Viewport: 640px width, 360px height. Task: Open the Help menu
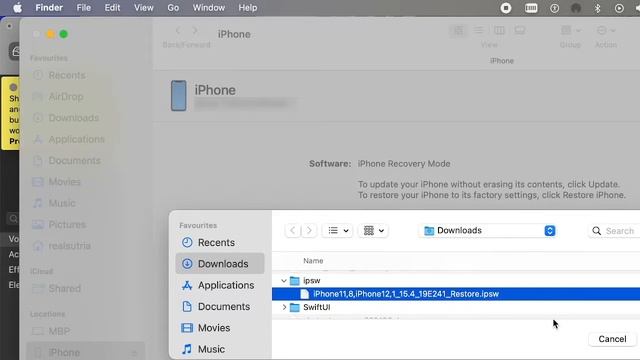(x=248, y=8)
